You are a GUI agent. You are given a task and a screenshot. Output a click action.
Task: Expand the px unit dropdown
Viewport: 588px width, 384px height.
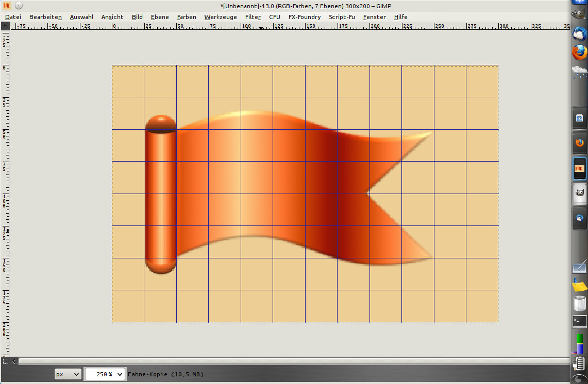point(68,374)
